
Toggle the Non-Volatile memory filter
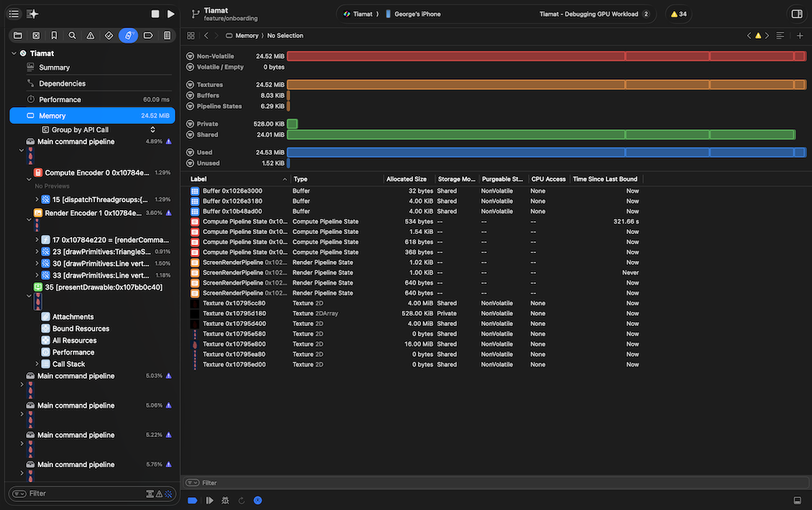click(x=190, y=56)
